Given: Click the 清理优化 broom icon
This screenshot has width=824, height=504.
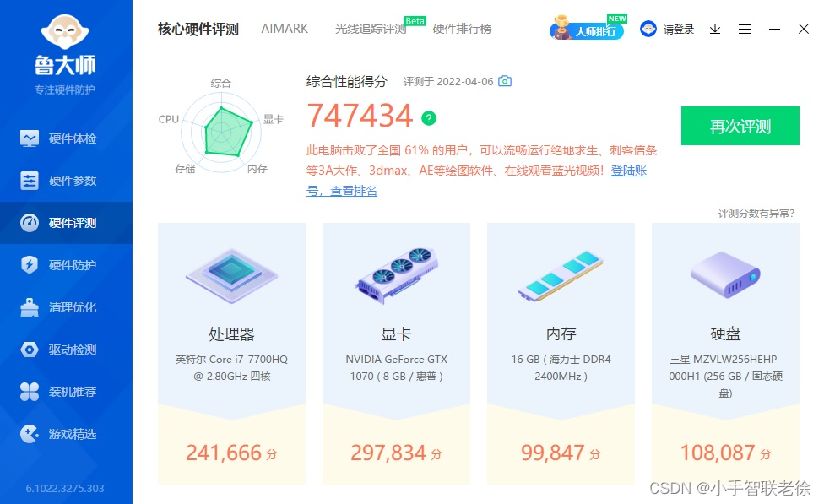Looking at the screenshot, I should [x=30, y=307].
